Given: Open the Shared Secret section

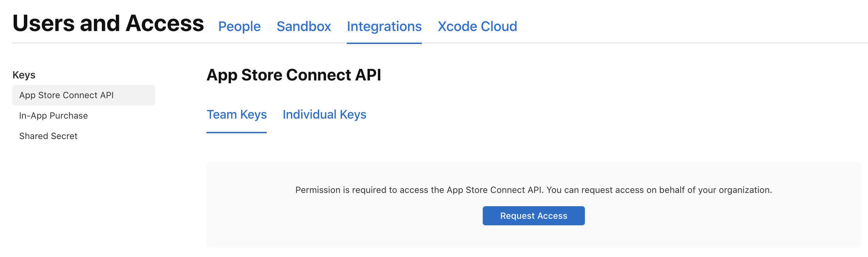Looking at the screenshot, I should (48, 136).
